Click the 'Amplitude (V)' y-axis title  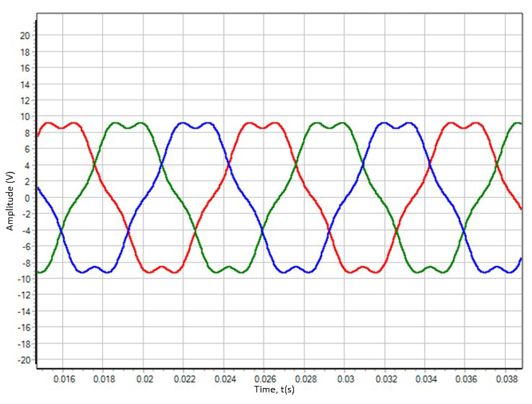[x=10, y=201]
